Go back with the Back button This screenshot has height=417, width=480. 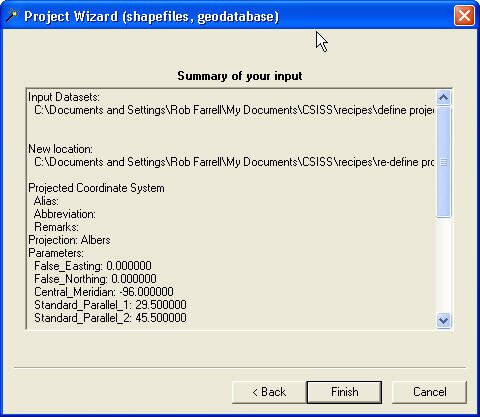269,392
